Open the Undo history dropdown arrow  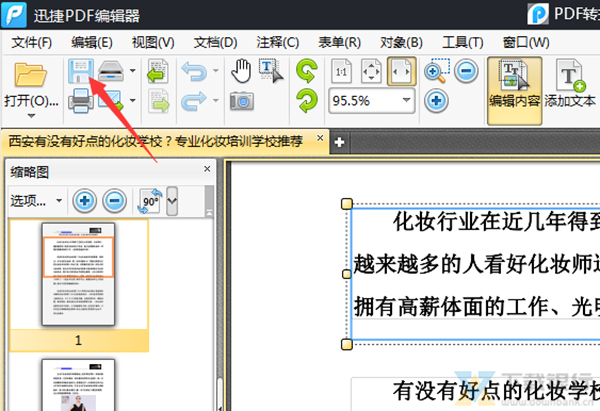[216, 71]
